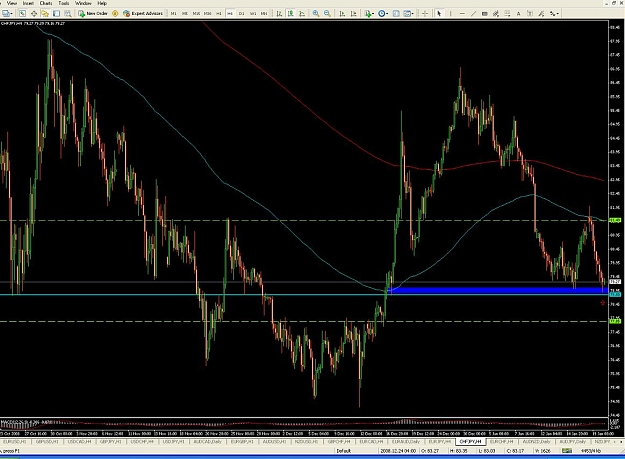This screenshot has width=625, height=459.
Task: Open the new chart dropdown icon
Action: pyautogui.click(x=7, y=14)
